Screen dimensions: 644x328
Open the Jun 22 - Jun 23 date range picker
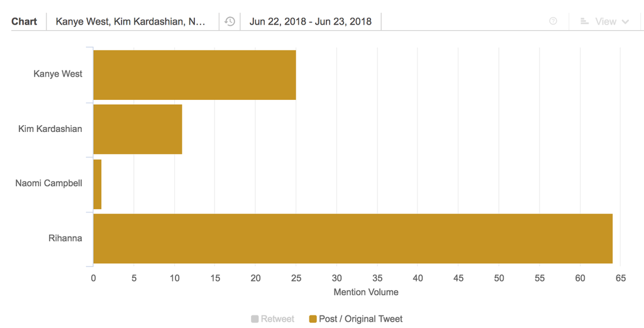pos(311,21)
